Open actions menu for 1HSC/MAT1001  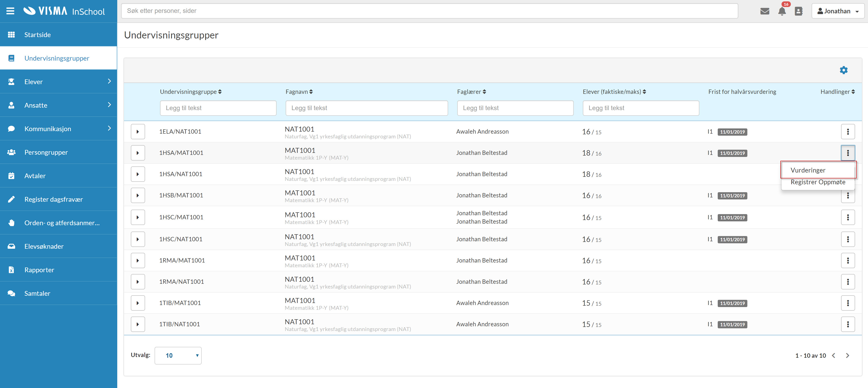(848, 217)
